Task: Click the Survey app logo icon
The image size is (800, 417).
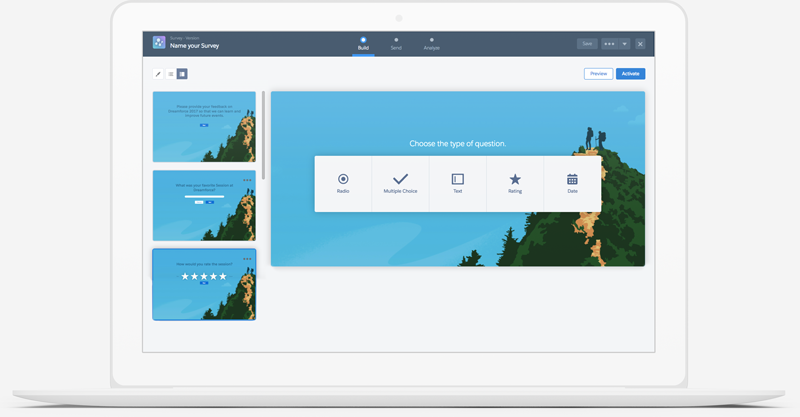Action: click(159, 43)
